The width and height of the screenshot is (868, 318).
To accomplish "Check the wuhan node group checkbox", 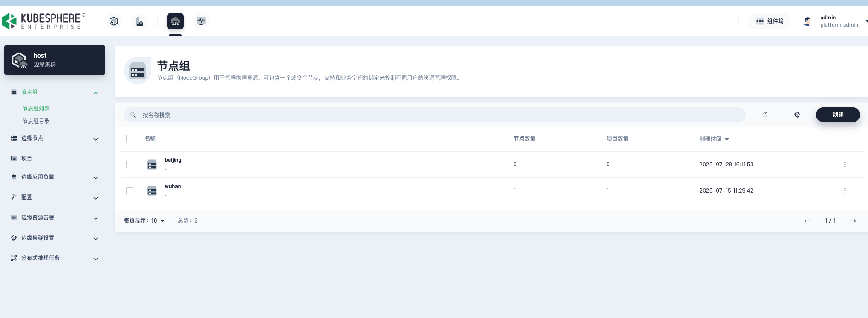I will [130, 191].
